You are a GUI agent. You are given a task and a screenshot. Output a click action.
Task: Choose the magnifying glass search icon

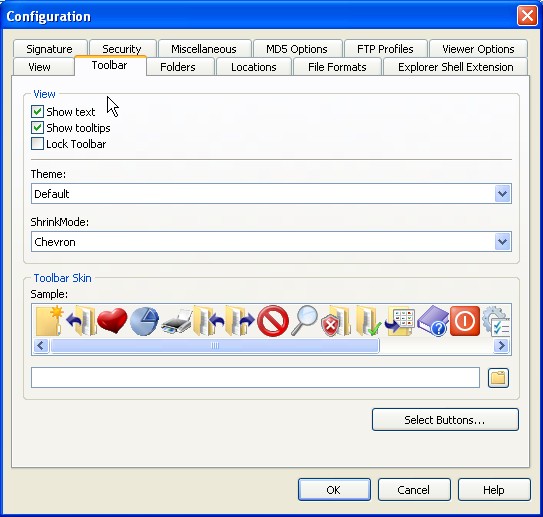click(304, 320)
